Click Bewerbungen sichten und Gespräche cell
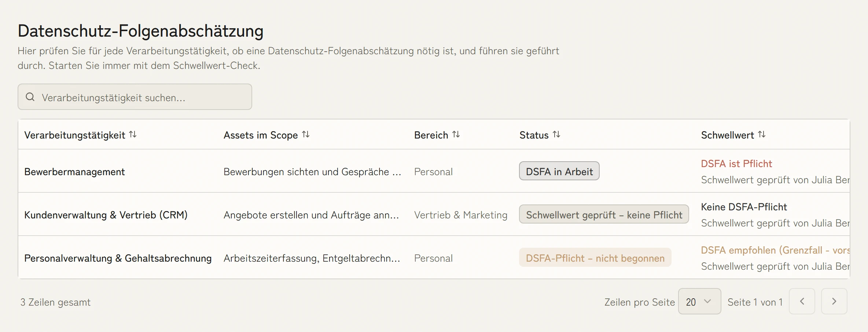 (x=312, y=172)
